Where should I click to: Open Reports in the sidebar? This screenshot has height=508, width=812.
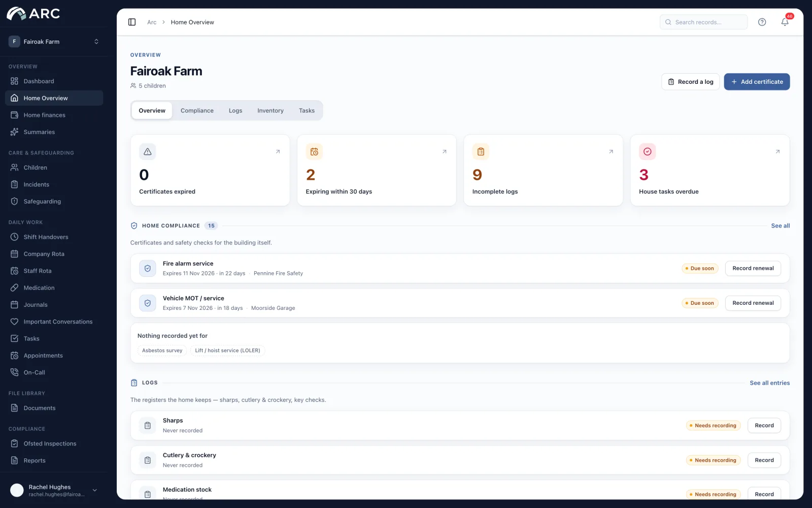coord(54,461)
